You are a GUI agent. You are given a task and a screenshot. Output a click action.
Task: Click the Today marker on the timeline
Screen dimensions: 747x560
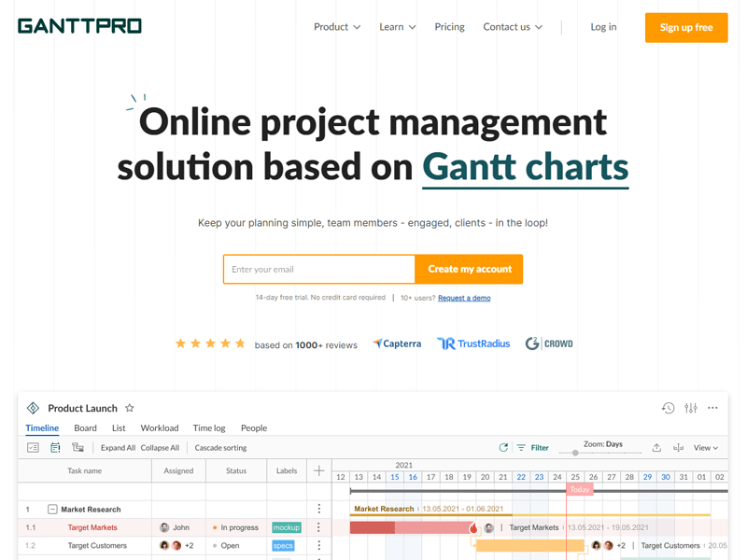(579, 489)
